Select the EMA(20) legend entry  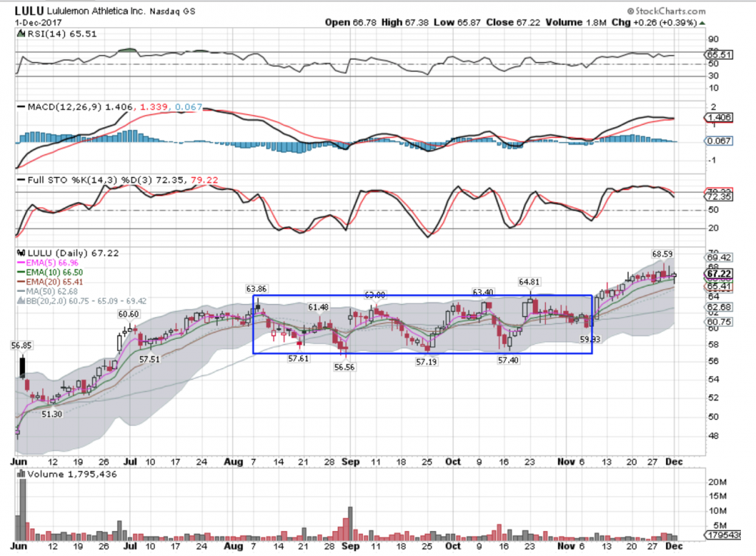(x=52, y=281)
